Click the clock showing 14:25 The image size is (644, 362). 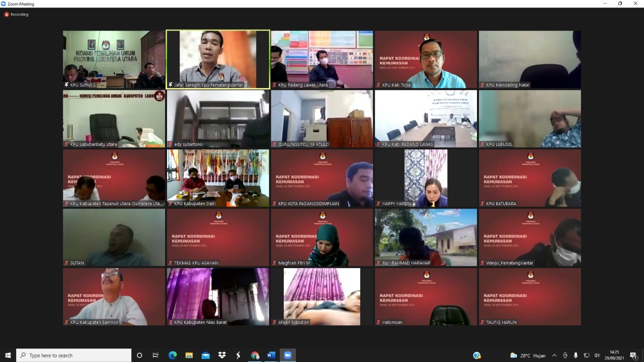pyautogui.click(x=614, y=355)
